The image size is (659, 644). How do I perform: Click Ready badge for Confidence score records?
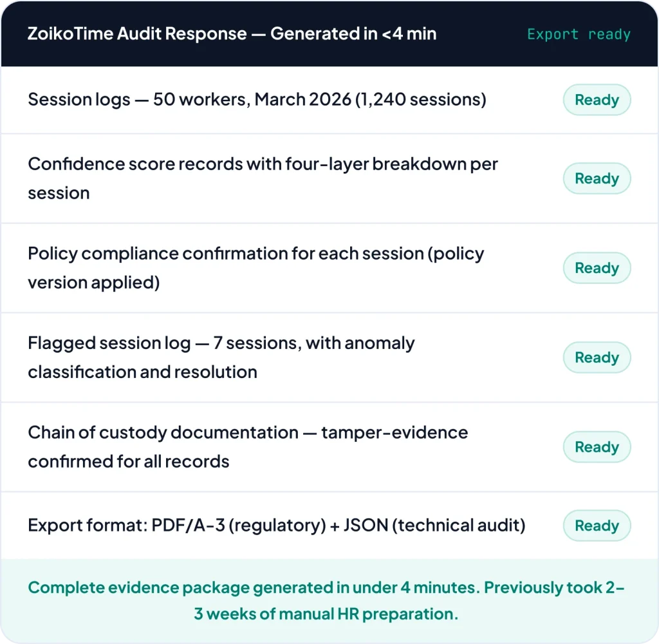point(597,178)
